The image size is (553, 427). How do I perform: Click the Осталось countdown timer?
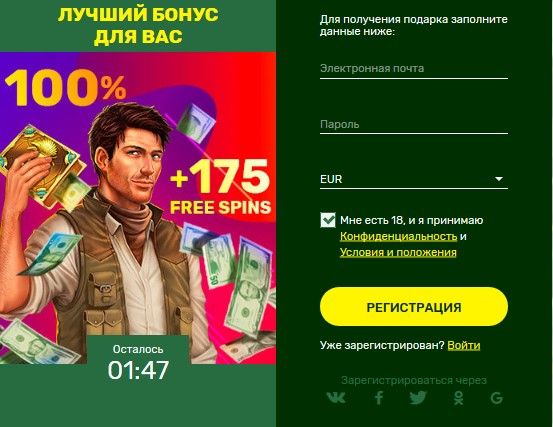point(138,363)
